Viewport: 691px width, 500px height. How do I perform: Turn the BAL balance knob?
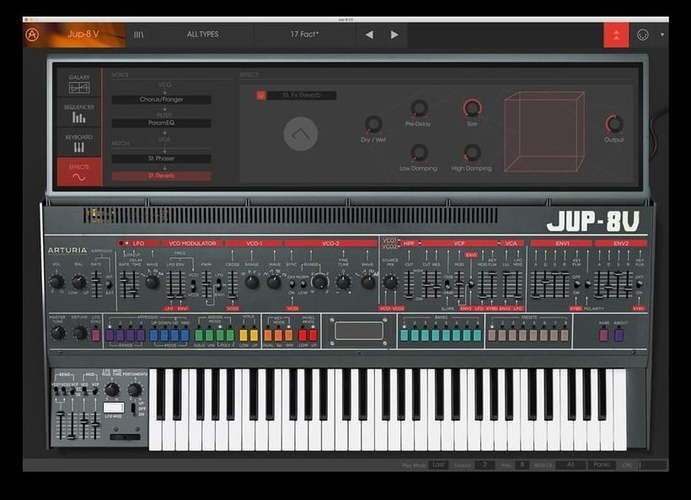pyautogui.click(x=79, y=281)
